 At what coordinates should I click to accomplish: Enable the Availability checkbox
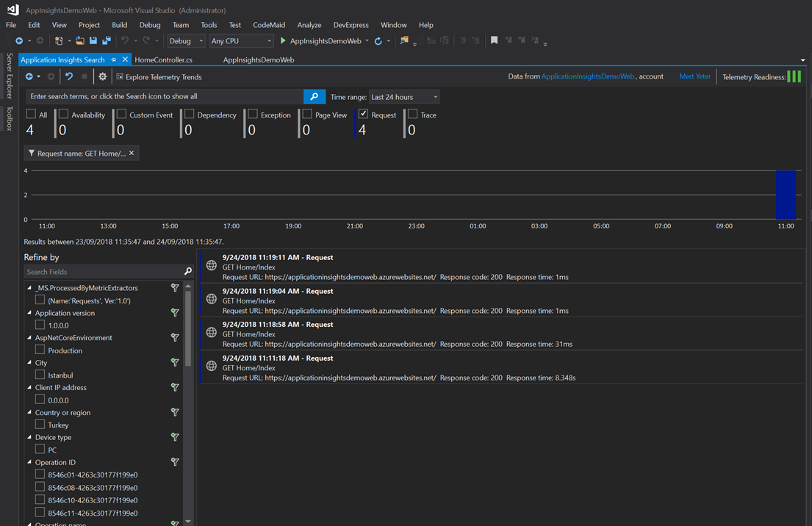coord(63,114)
